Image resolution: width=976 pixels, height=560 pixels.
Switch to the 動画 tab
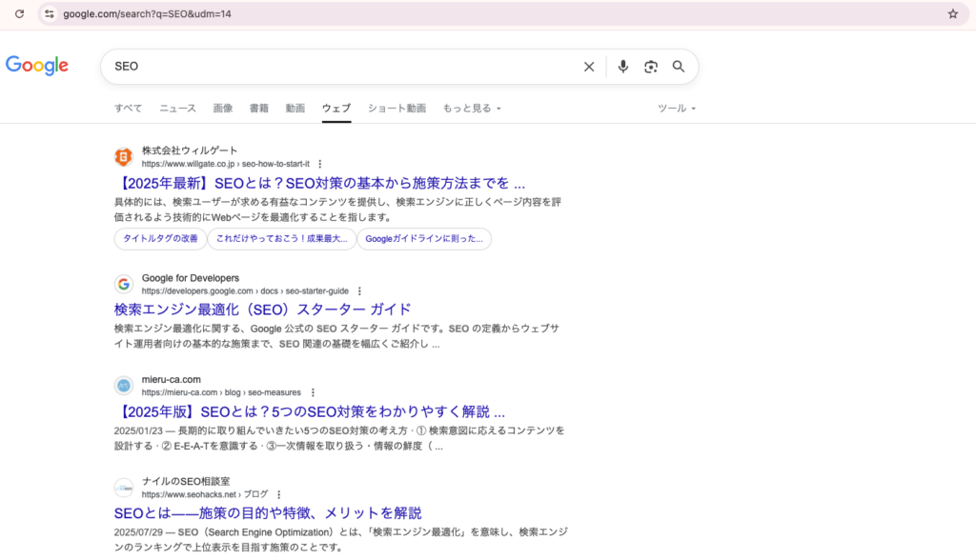(295, 109)
